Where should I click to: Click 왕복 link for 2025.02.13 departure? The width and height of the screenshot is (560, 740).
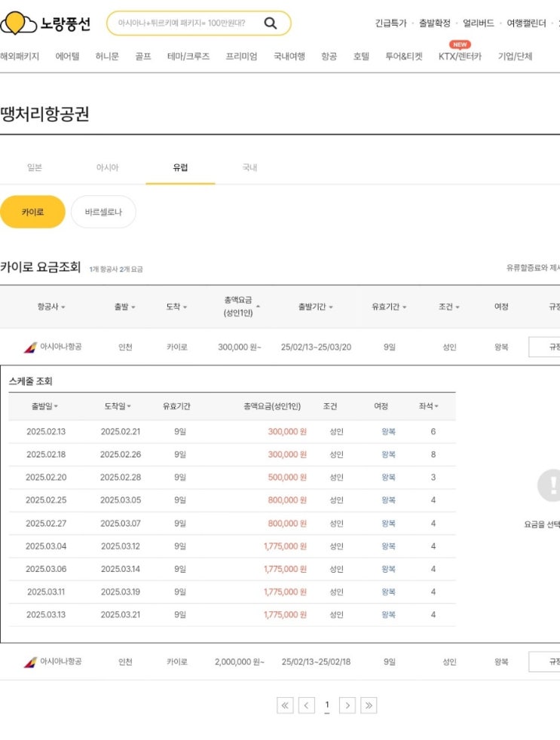pos(389,432)
